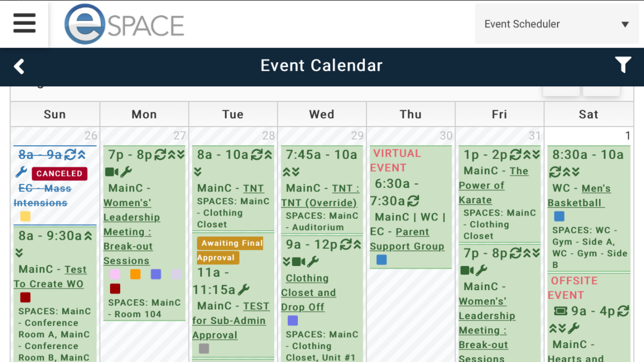Click wrench icon beside 11a - 11:15a event
The width and height of the screenshot is (644, 362).
click(x=244, y=290)
